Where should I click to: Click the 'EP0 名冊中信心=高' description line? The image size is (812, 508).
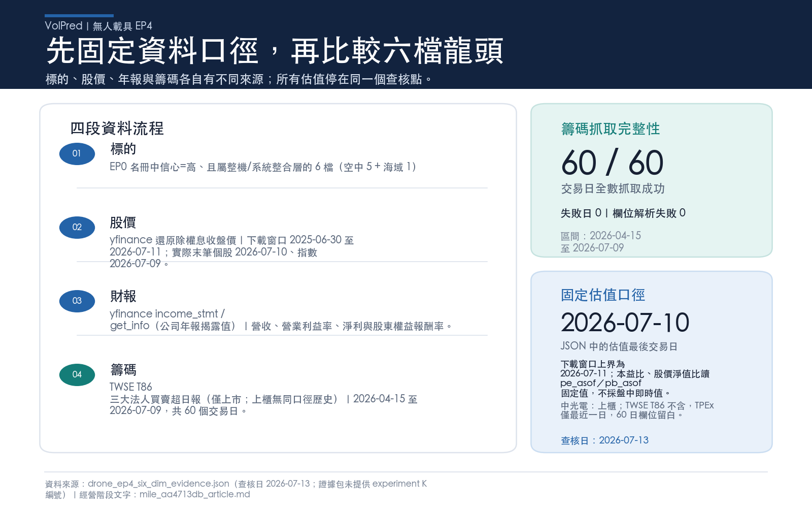pos(263,167)
